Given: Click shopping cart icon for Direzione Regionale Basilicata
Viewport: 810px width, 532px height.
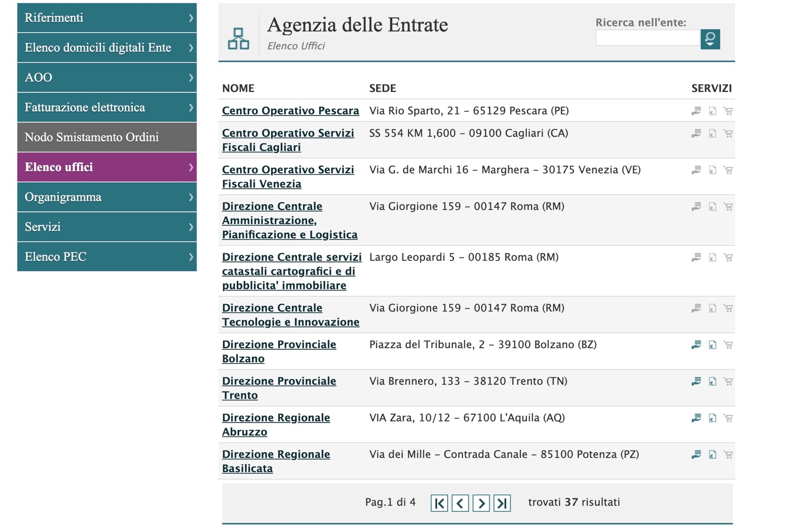Looking at the screenshot, I should tap(728, 455).
